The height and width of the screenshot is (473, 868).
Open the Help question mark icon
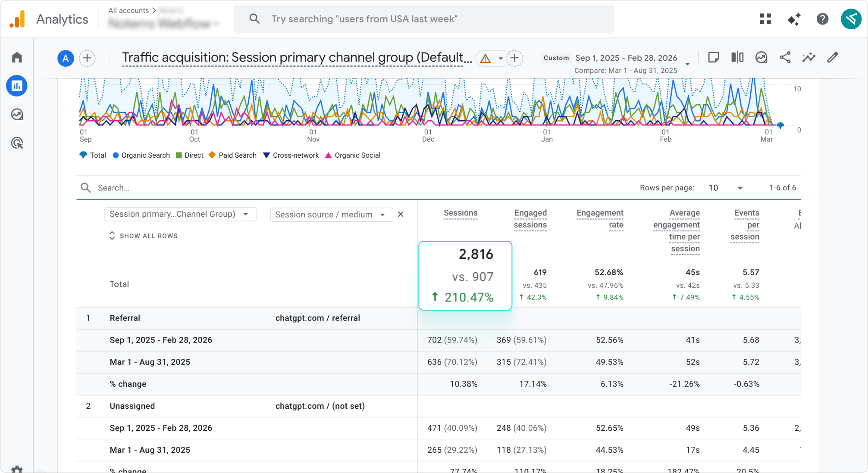pyautogui.click(x=822, y=19)
